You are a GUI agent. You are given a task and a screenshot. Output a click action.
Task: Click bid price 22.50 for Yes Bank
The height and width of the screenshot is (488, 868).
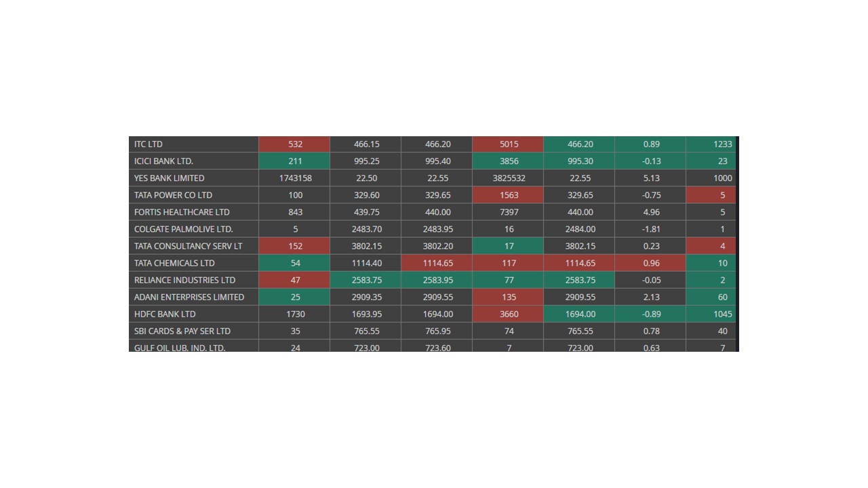click(x=366, y=178)
